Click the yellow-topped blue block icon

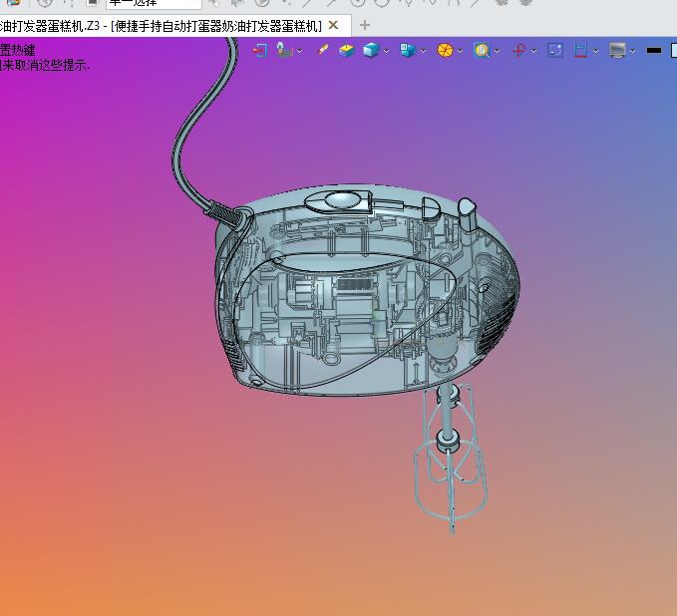click(347, 51)
